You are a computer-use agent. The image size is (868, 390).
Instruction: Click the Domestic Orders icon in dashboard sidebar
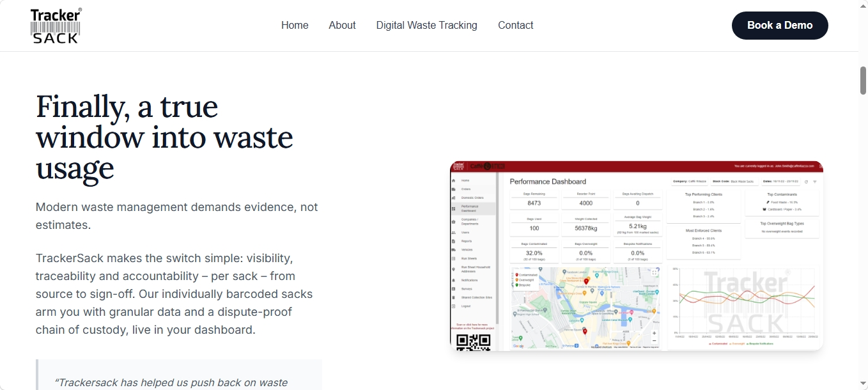pyautogui.click(x=453, y=198)
